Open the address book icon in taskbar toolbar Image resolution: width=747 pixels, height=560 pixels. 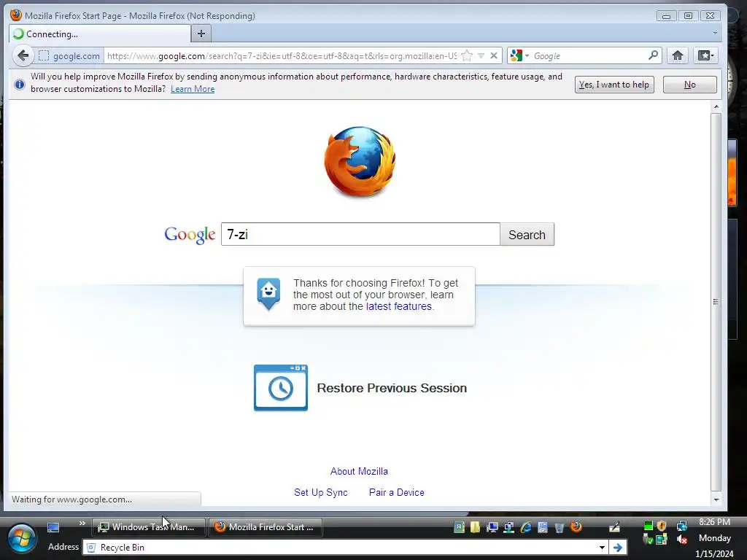click(459, 526)
